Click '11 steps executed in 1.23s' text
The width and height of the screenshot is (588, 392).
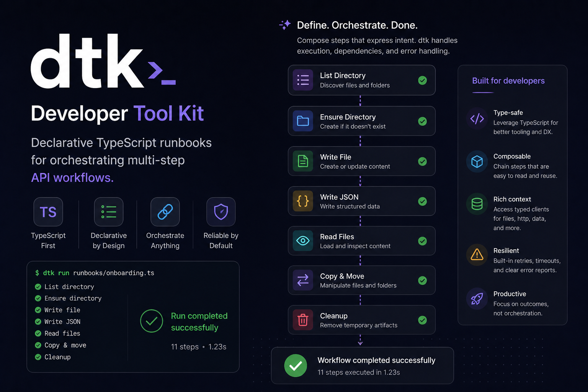point(359,372)
